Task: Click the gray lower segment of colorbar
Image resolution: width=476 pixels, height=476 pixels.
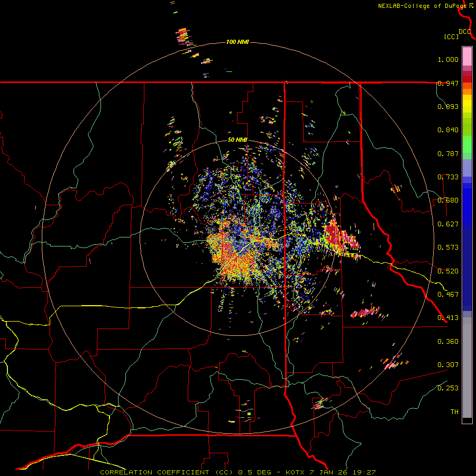Action: point(467,368)
